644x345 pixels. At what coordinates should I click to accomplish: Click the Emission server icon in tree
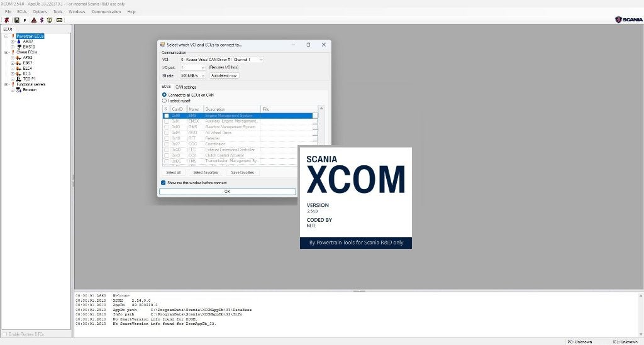tap(19, 90)
